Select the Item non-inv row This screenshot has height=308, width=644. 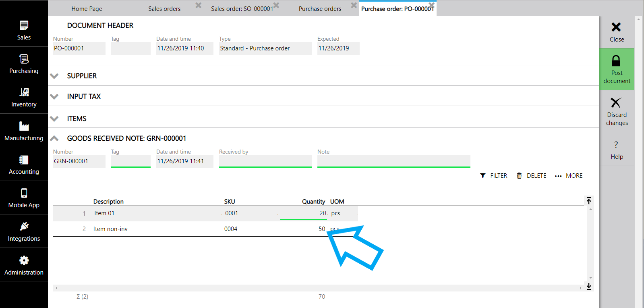(x=205, y=229)
